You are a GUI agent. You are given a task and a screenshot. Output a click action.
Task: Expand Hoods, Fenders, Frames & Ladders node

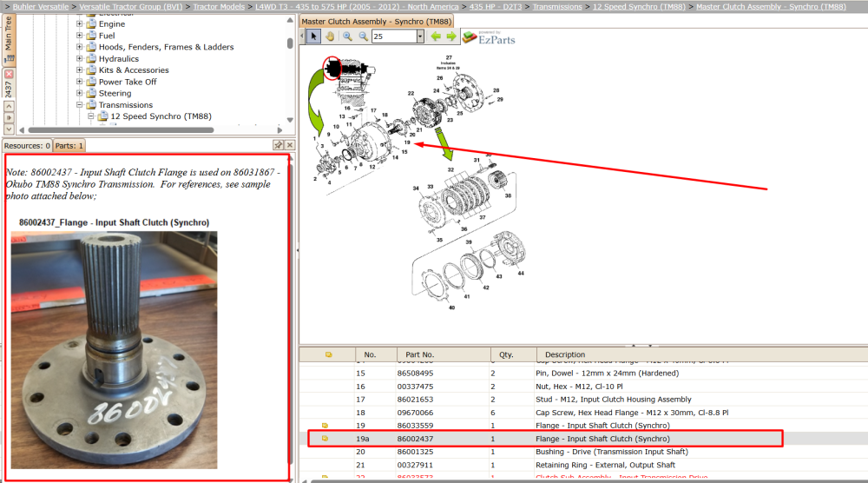coord(79,47)
